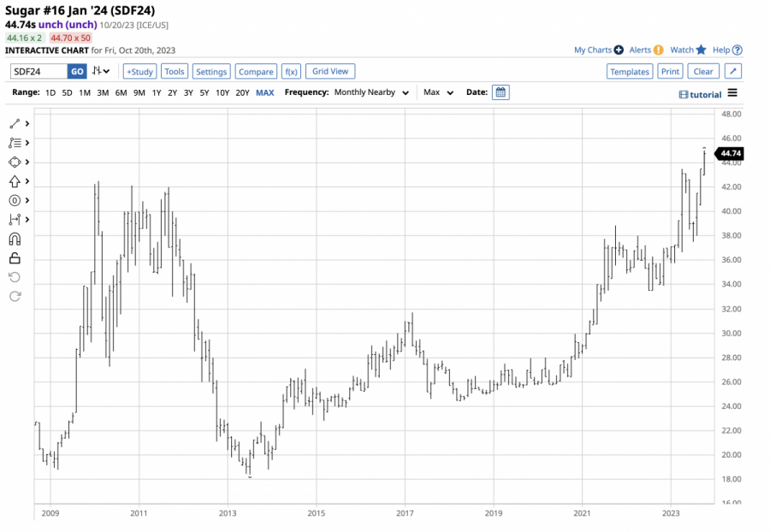Toggle magnet snap mode
The height and width of the screenshot is (532, 770).
coord(15,239)
